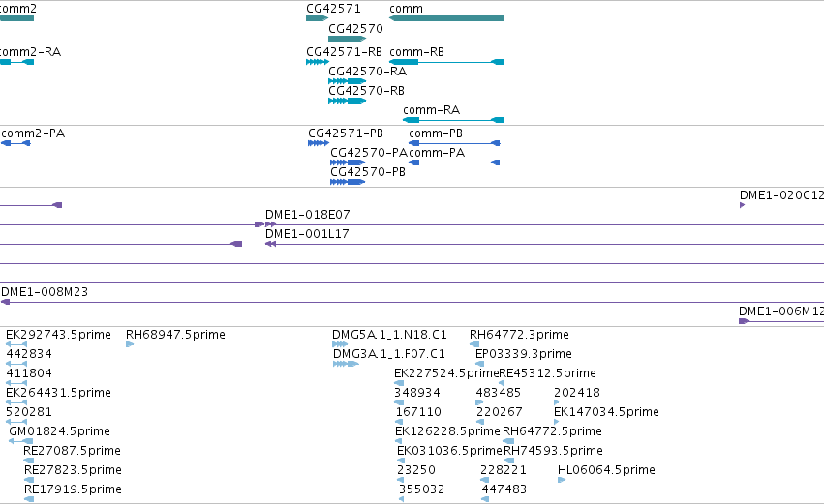The image size is (824, 504).
Task: Select the comm-RB transcript label
Action: coord(416,52)
